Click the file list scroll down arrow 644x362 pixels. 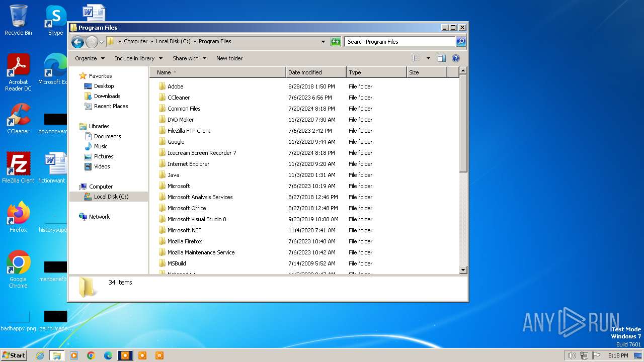click(x=463, y=270)
